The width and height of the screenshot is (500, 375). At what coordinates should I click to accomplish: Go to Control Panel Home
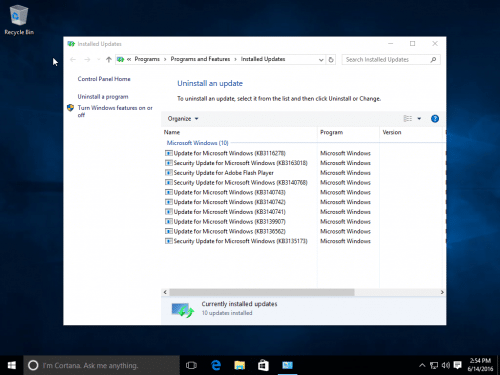tap(104, 79)
